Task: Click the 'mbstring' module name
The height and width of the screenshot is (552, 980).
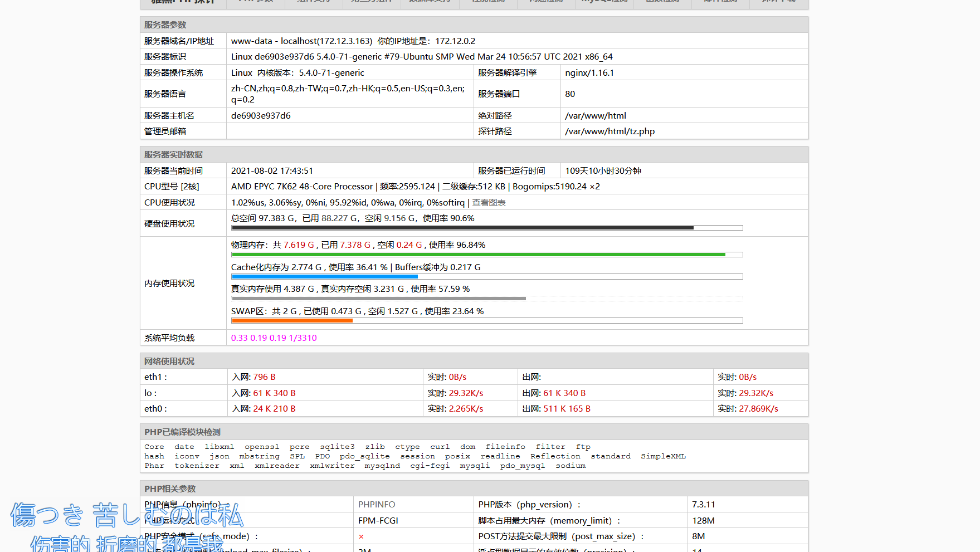Action: [260, 456]
